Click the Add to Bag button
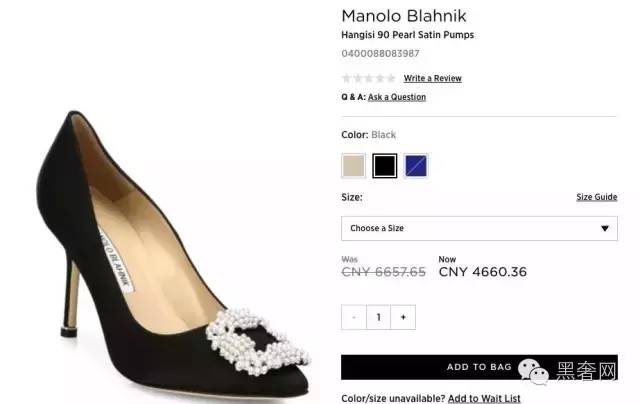Screen dimensions: 640x404 coord(478,367)
